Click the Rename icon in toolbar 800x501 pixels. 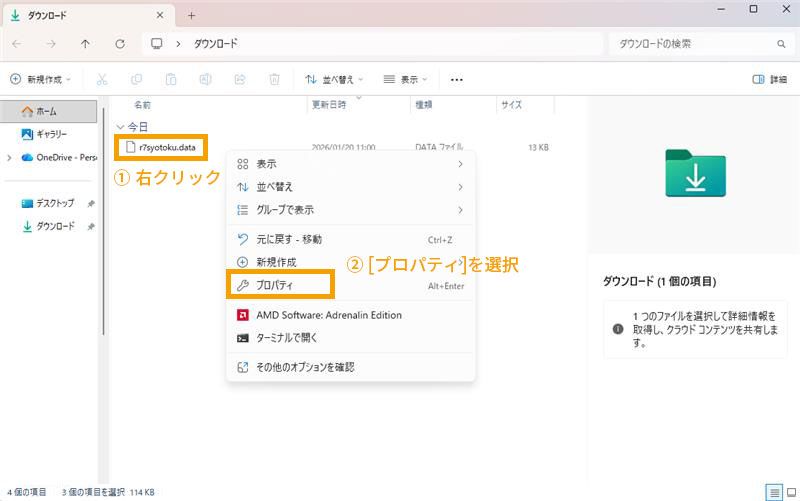pos(205,79)
